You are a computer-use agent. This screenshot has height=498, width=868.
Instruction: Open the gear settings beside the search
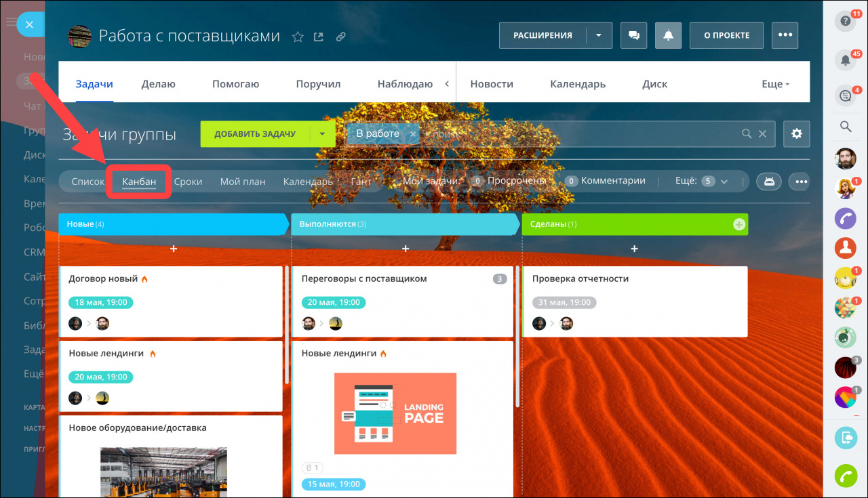pos(796,134)
